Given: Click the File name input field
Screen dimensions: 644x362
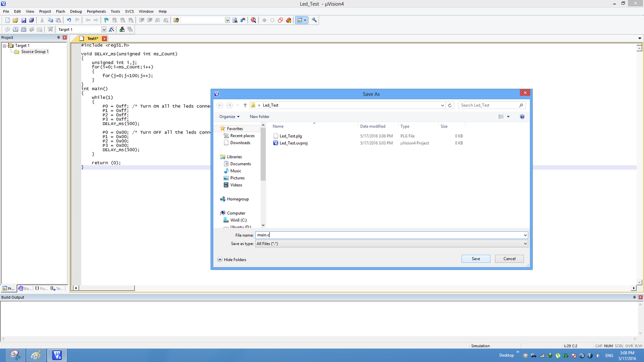Looking at the screenshot, I should [x=389, y=235].
